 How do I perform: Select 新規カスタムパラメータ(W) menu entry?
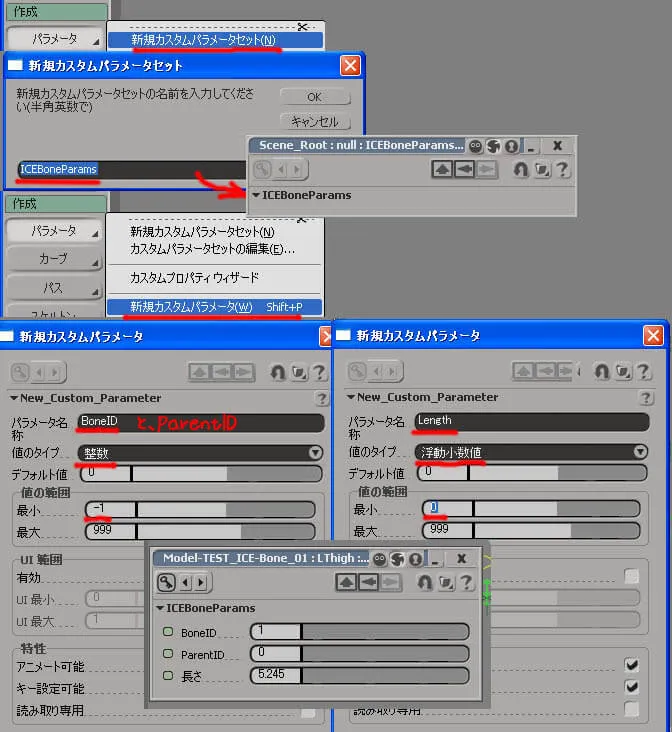pos(215,307)
